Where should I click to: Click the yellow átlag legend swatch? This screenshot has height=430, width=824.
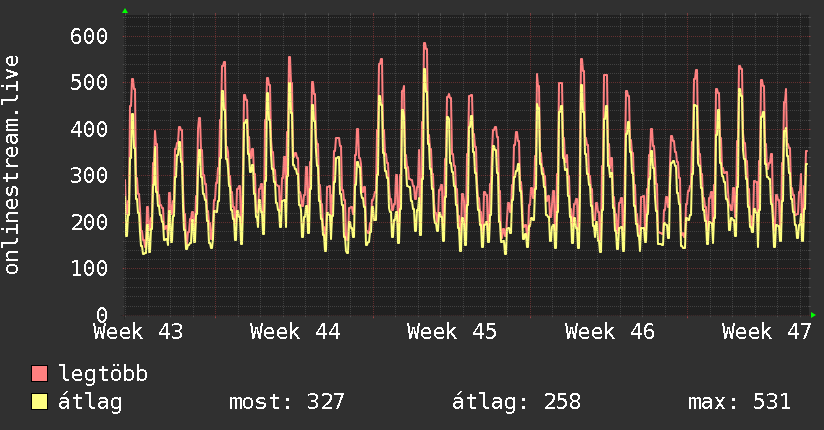click(39, 401)
